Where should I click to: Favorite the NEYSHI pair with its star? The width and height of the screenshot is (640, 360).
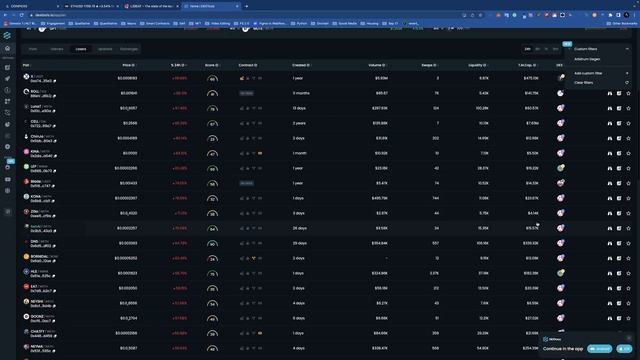tap(629, 303)
